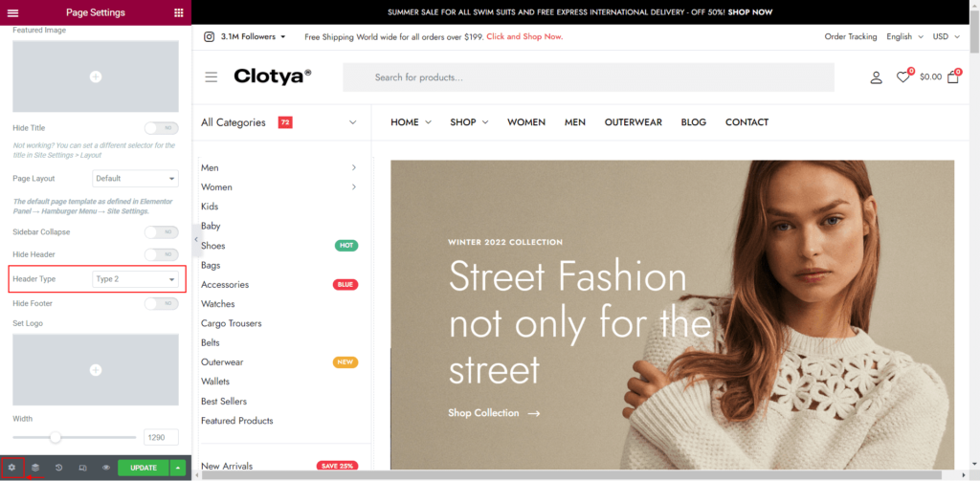Open the cart total $0.00

click(930, 77)
